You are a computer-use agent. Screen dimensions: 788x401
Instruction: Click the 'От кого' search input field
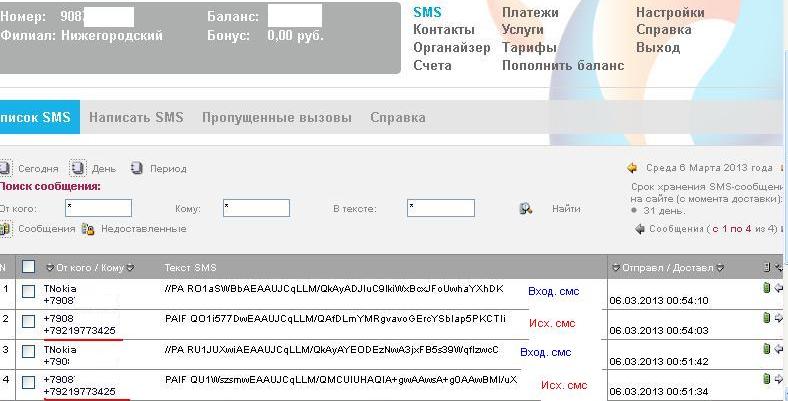[98, 208]
